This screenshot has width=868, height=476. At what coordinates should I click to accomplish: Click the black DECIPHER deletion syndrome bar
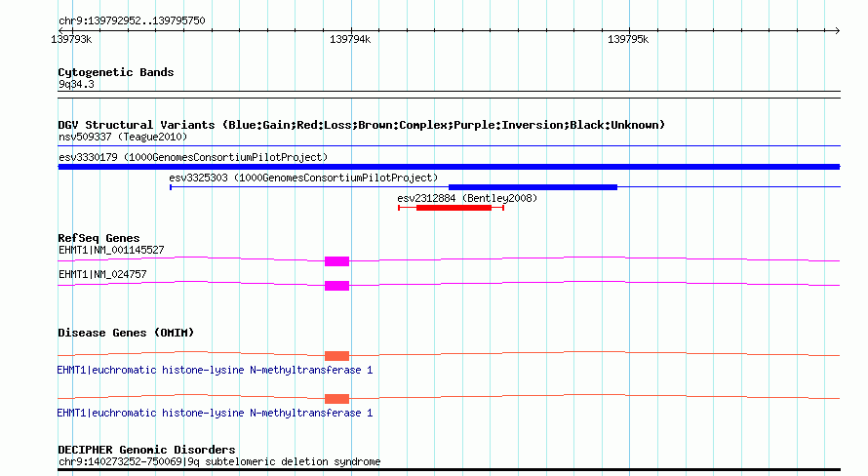coord(449,470)
